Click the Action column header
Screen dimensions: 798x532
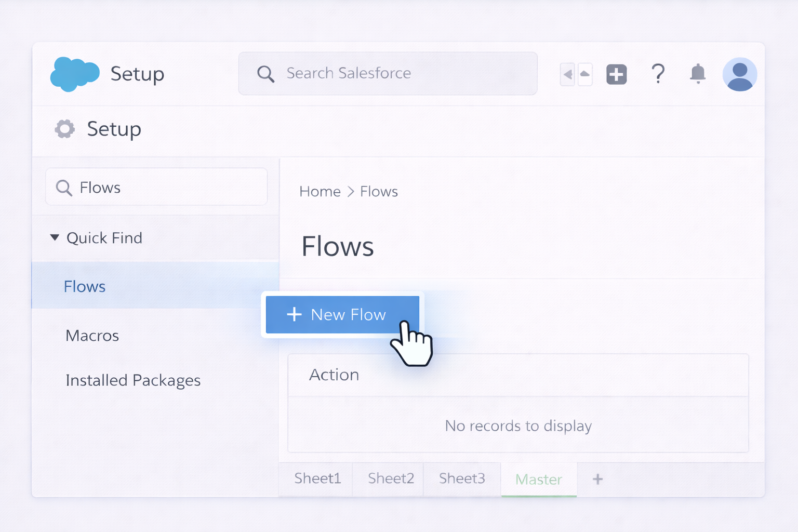334,375
